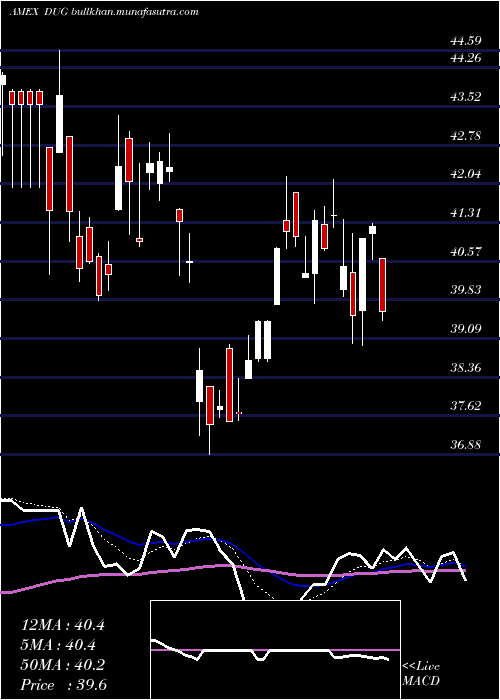Viewport: 500px width, 700px height.
Task: Click the Price : 39.6 reading
Action: 64,685
